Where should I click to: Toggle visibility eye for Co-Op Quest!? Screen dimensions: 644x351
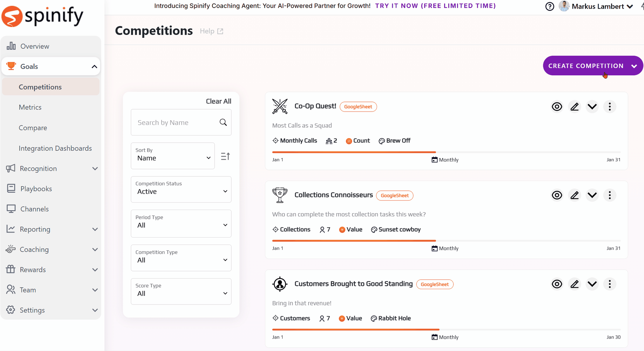tap(557, 106)
